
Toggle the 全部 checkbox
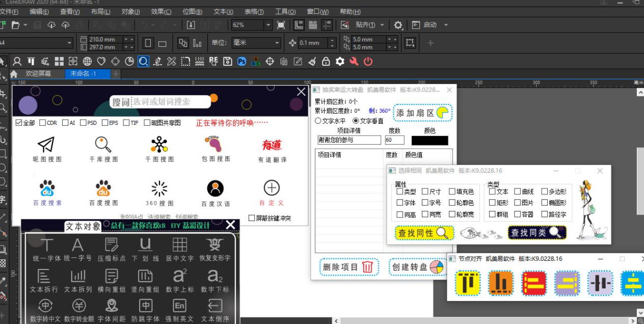[x=19, y=123]
